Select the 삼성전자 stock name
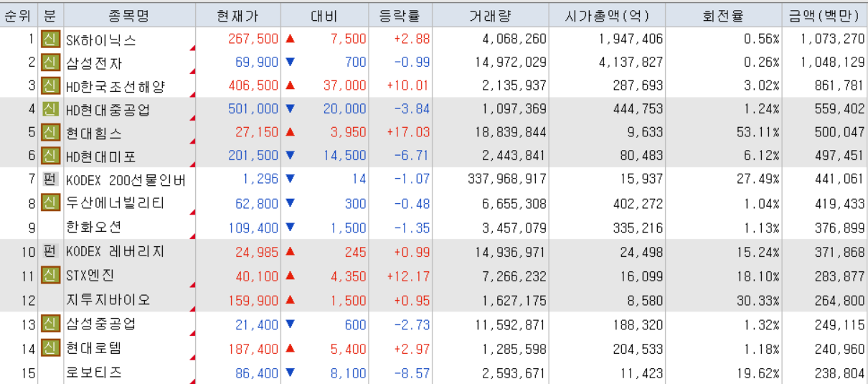The image size is (868, 384). (x=93, y=62)
